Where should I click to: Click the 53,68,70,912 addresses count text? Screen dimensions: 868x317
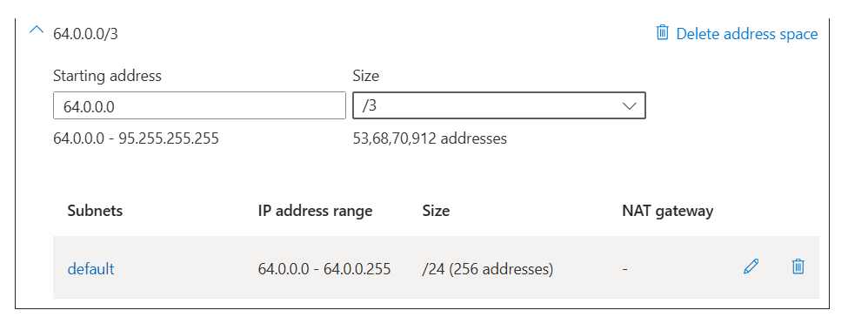click(x=430, y=138)
